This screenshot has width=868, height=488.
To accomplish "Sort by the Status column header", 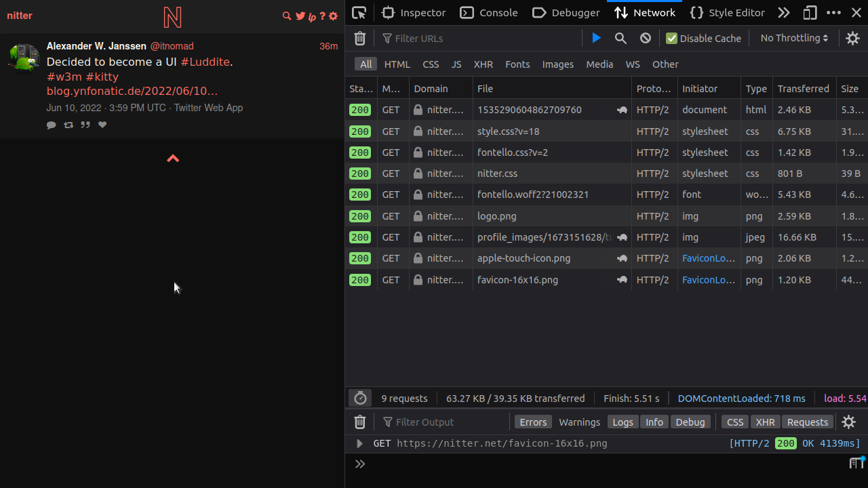I will coord(361,89).
